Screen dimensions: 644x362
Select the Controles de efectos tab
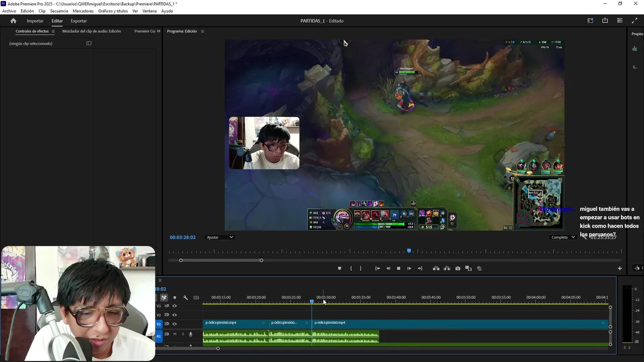pos(32,31)
